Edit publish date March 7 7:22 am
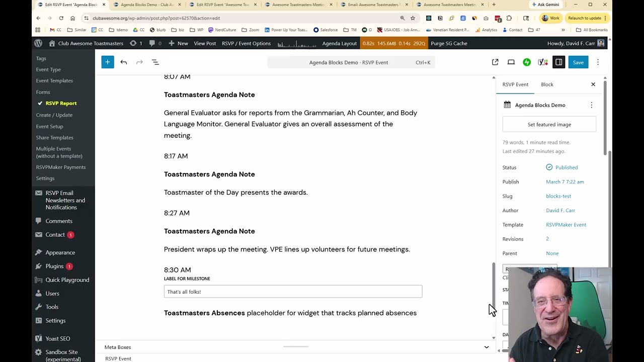644x362 pixels. click(565, 182)
